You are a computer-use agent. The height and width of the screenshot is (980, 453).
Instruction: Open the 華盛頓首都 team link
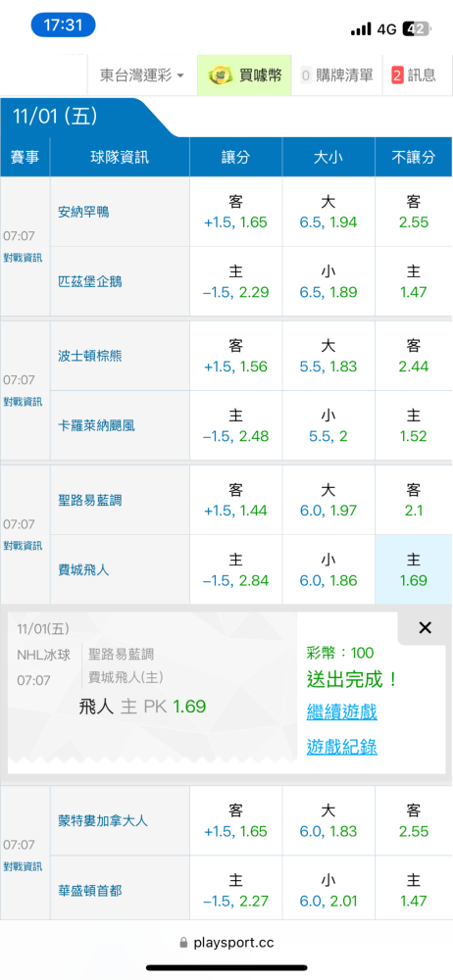click(x=89, y=891)
